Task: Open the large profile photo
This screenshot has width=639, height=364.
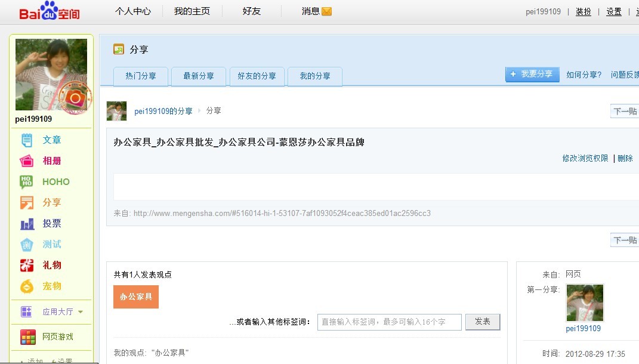Action: point(51,75)
